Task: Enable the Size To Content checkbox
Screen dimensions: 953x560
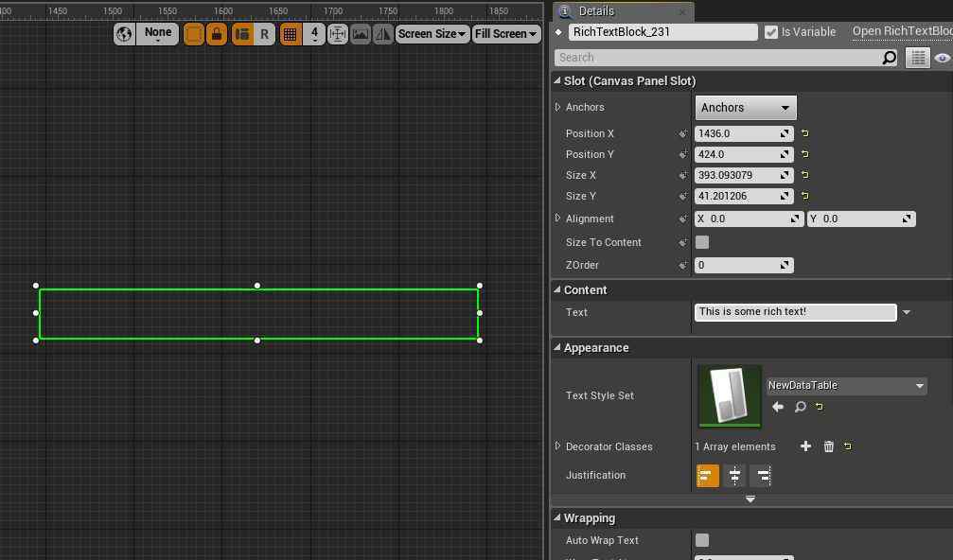Action: tap(702, 242)
